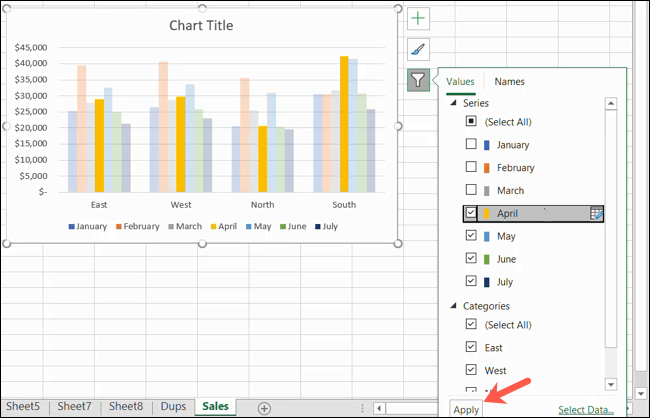Add a new sheet with plus button
650x418 pixels.
[x=264, y=408]
